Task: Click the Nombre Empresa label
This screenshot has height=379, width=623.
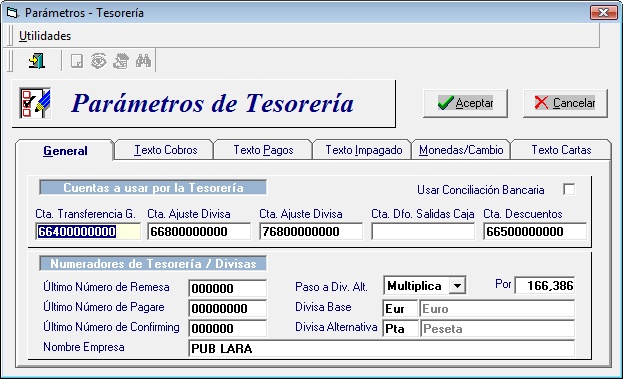Action: [x=84, y=347]
